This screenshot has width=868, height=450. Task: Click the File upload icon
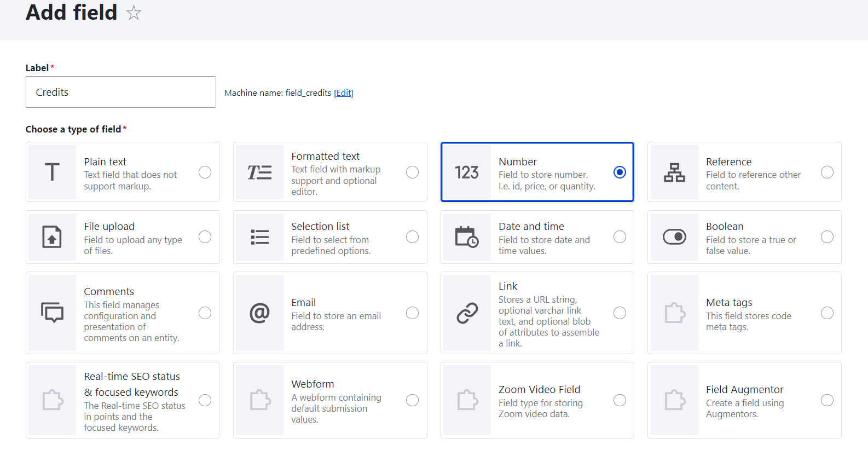click(x=52, y=237)
